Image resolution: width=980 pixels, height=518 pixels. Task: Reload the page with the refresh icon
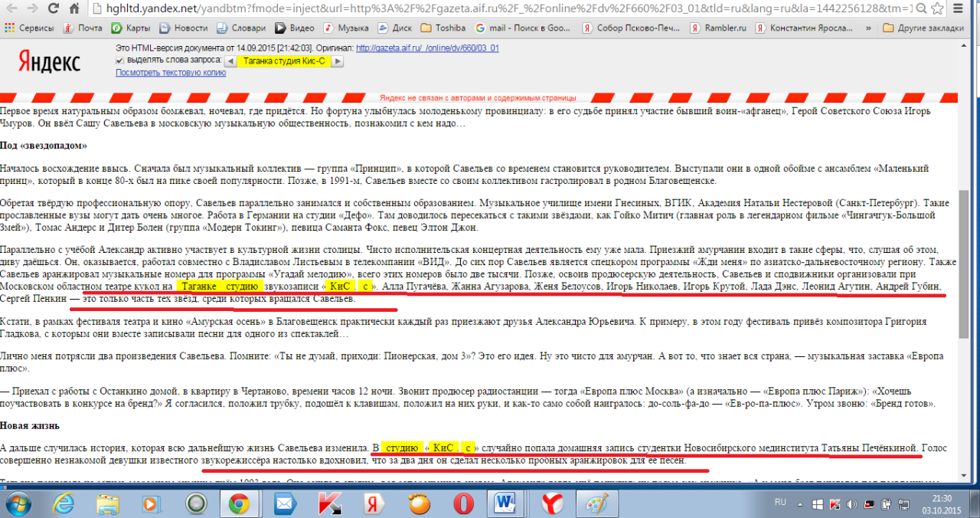[54, 9]
